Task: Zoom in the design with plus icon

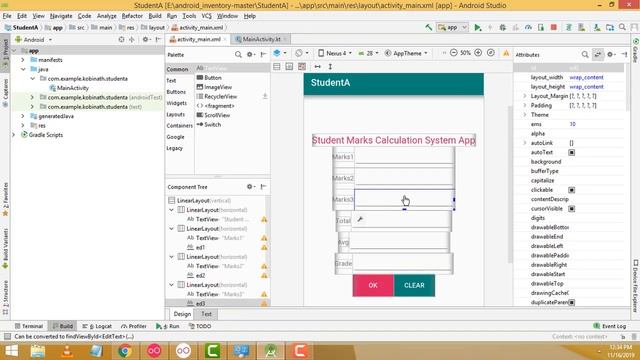Action: (478, 53)
